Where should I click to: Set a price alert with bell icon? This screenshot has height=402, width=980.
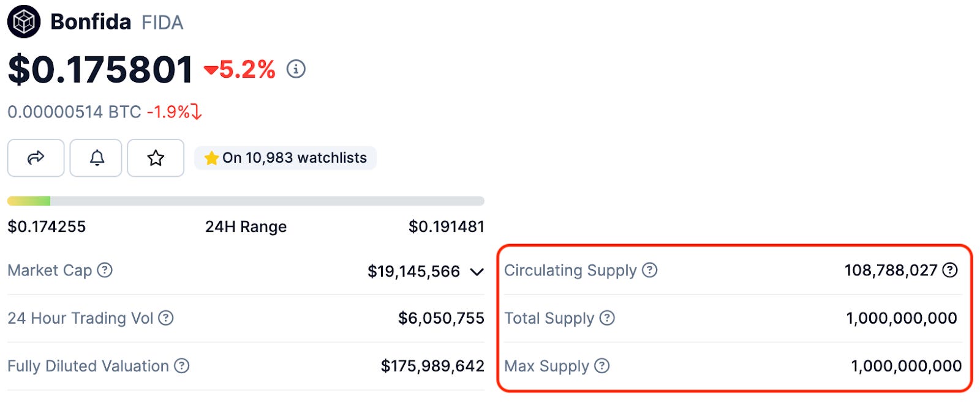pos(96,158)
